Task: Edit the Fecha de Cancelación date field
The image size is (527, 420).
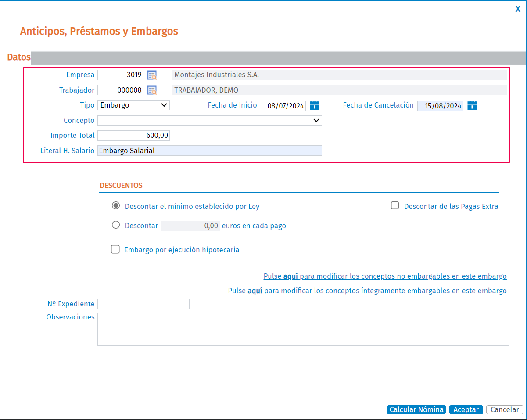Action: [440, 106]
